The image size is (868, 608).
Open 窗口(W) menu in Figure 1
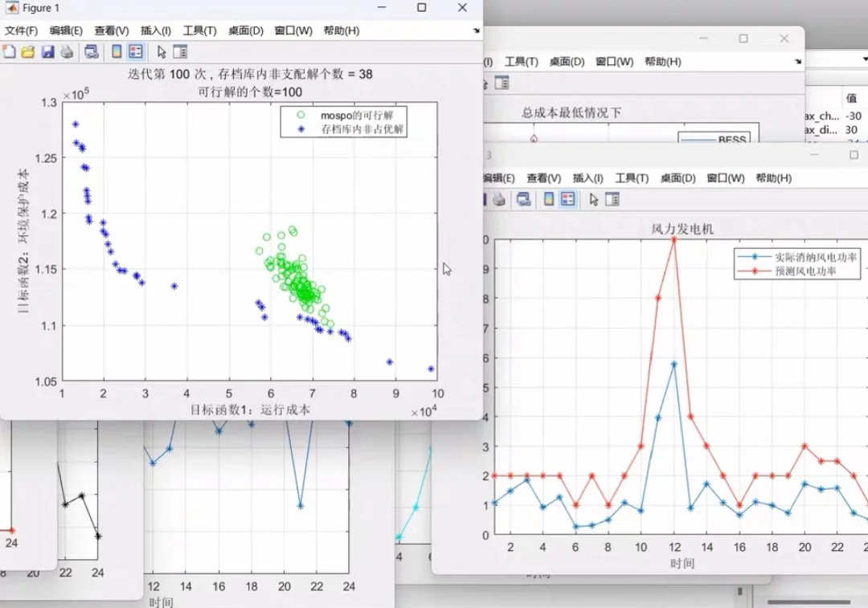(293, 31)
